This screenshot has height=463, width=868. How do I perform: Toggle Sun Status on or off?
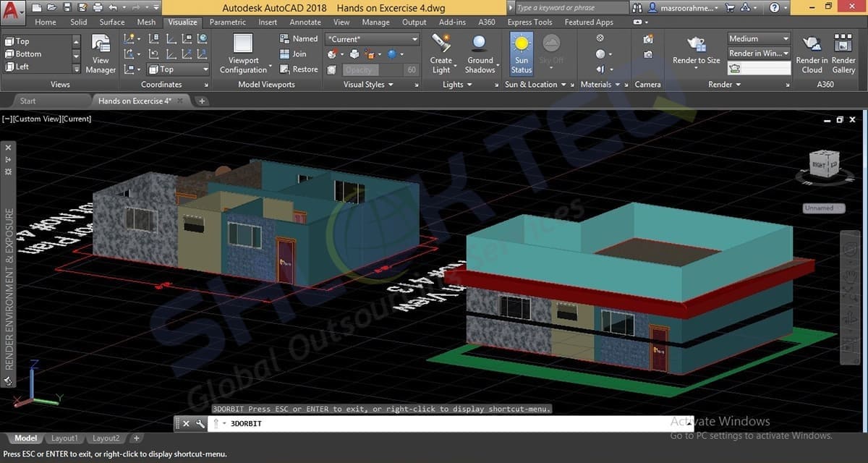point(521,54)
